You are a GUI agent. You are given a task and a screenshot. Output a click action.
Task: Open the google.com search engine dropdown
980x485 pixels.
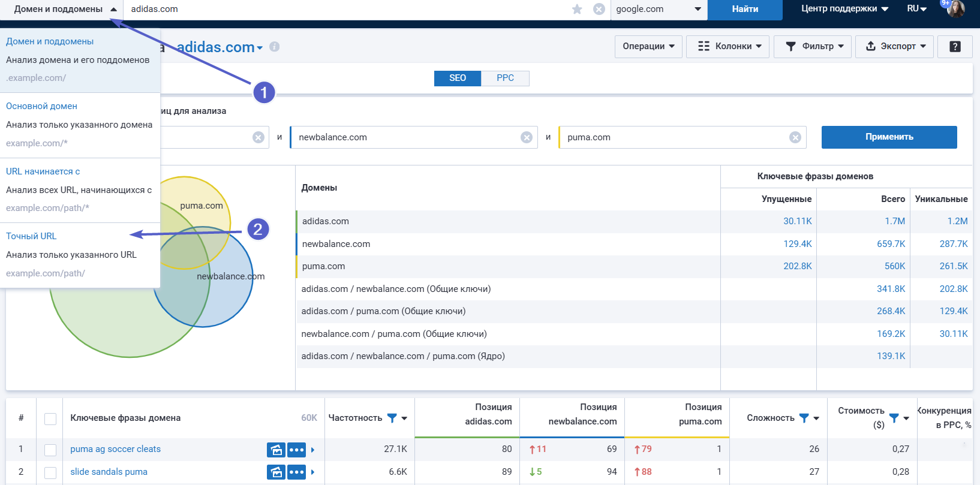pyautogui.click(x=659, y=9)
